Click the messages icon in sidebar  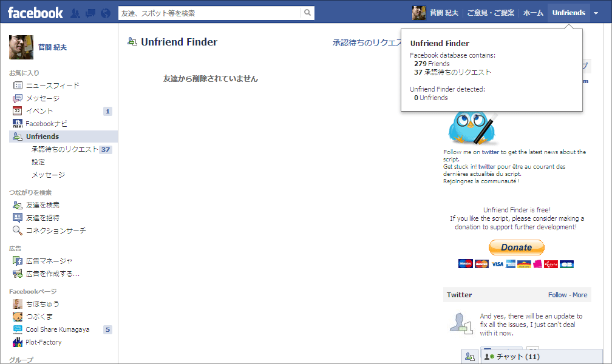click(x=18, y=98)
